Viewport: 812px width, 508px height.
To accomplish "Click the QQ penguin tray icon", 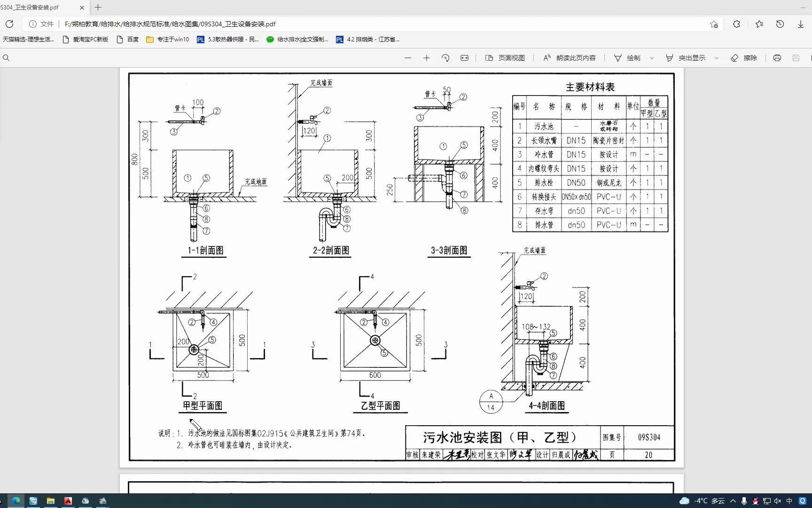I will pyautogui.click(x=755, y=501).
